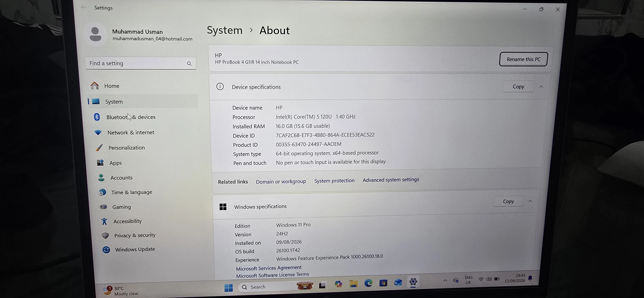Collapse the Windows specifications section
Screen dimensions: 644x298
pos(530,201)
